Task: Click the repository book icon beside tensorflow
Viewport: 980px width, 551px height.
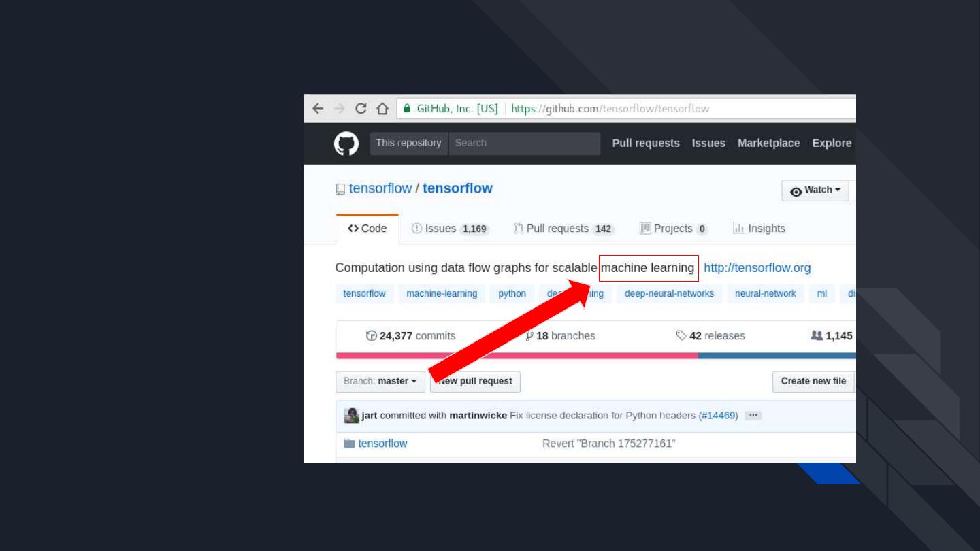Action: click(x=340, y=189)
